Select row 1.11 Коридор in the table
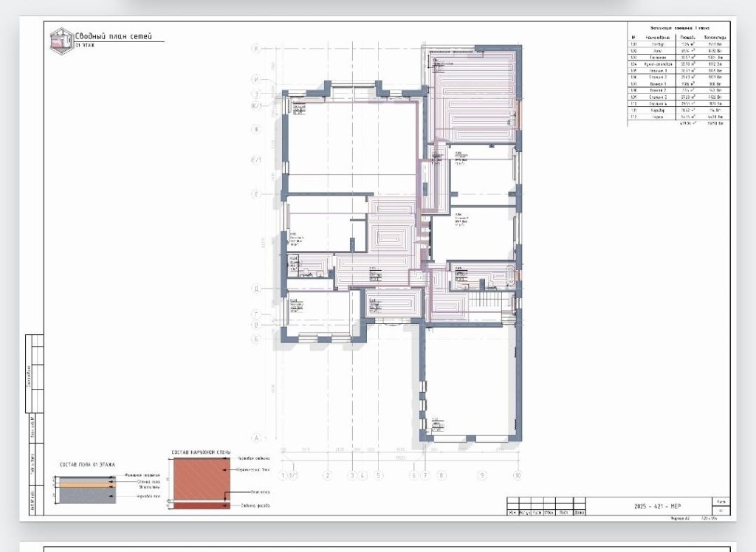The image size is (756, 552). pos(679,111)
